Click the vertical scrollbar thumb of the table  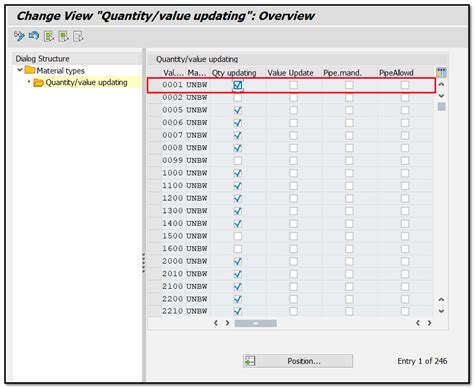point(441,107)
